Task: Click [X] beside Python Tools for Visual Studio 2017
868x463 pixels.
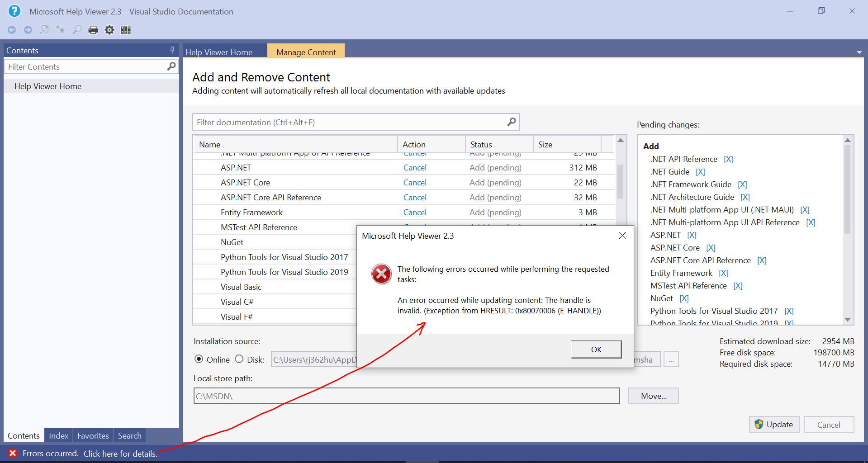Action: [789, 311]
